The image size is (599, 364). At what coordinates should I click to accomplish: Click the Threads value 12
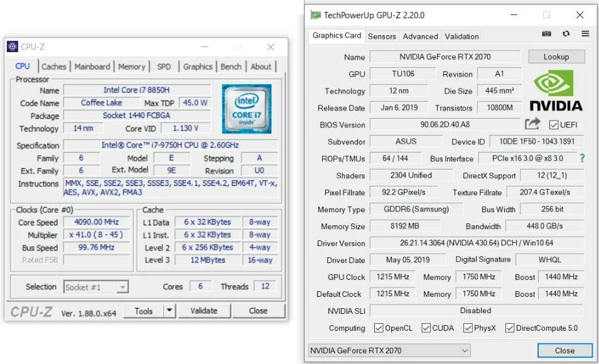pos(265,286)
